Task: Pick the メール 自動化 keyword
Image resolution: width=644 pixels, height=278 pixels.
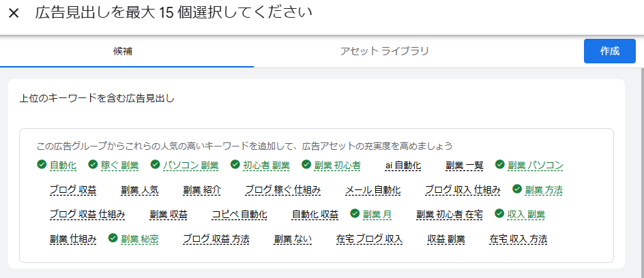Action: point(372,190)
